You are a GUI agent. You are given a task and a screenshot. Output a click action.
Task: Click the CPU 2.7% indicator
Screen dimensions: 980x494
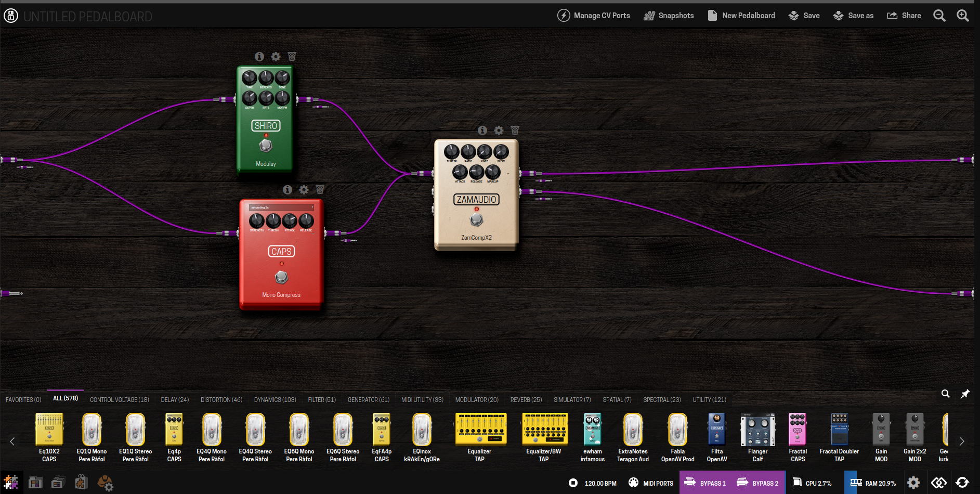(812, 483)
